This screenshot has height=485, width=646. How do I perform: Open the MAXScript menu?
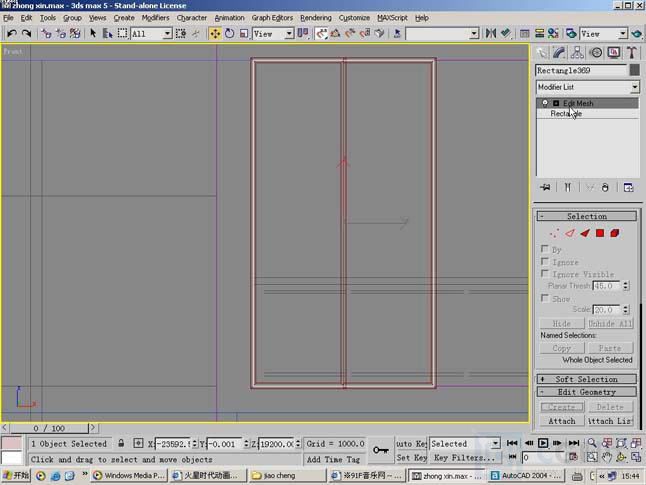(x=392, y=18)
